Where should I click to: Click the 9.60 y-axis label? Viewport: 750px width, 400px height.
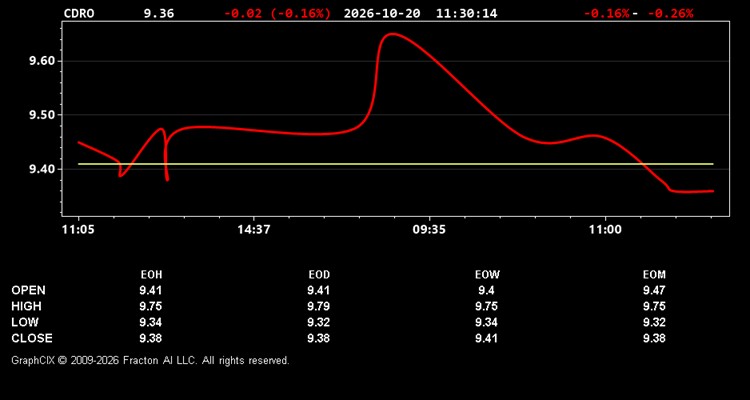[43, 61]
